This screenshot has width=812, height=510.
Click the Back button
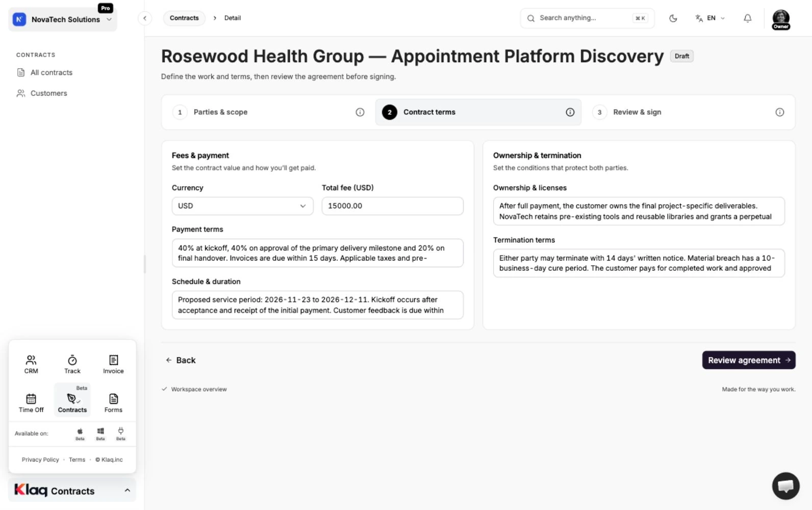click(181, 360)
